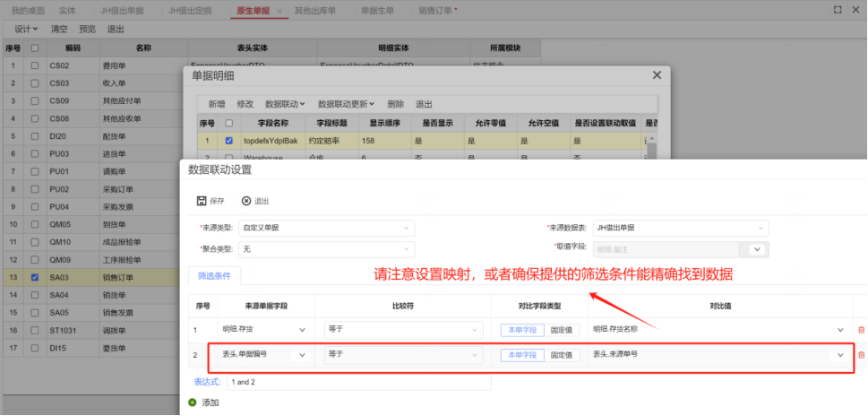This screenshot has width=868, height=416.
Task: Click the green 添加 plus icon
Action: [x=192, y=403]
